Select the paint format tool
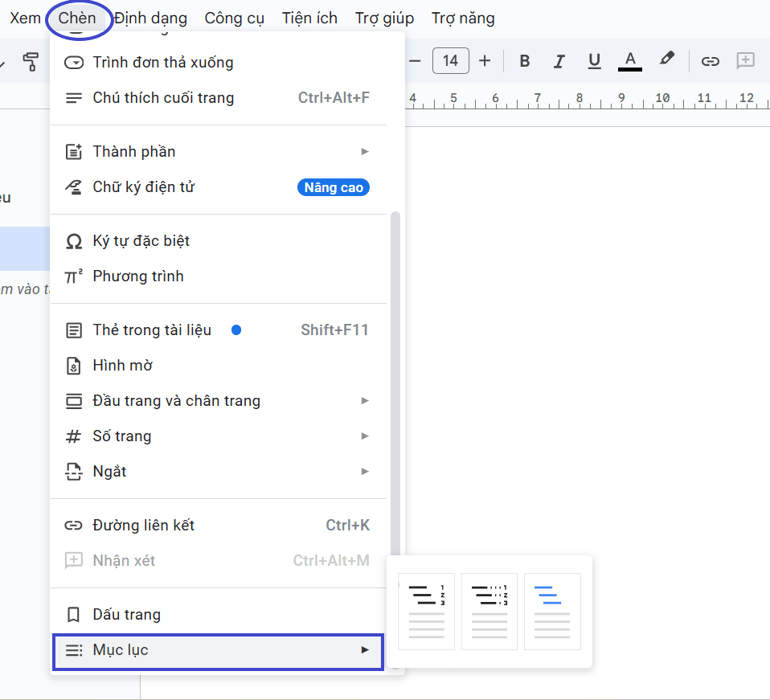 click(31, 60)
